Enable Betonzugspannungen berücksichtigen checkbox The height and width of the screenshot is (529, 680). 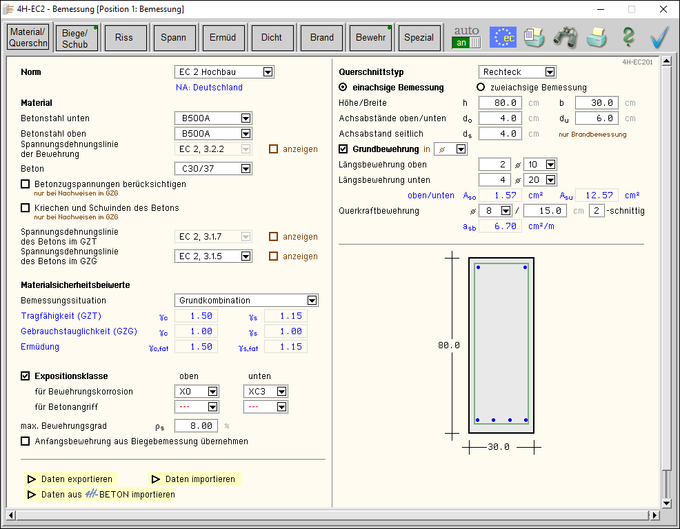[26, 184]
